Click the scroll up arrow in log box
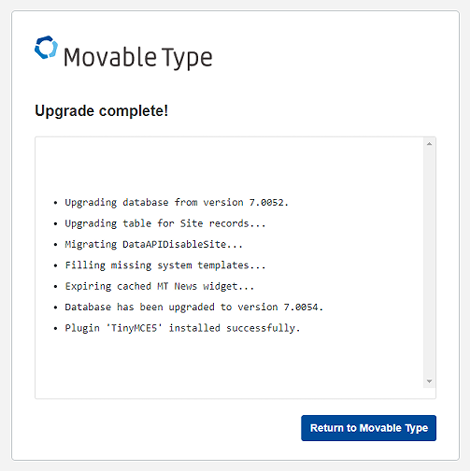Viewport: 470px width, 471px height. (429, 144)
